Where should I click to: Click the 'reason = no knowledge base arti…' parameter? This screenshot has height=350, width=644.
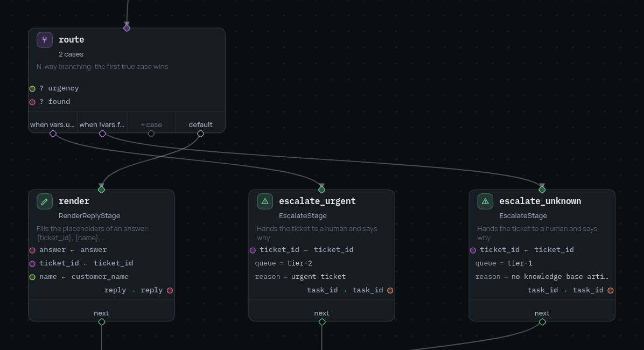[542, 277]
